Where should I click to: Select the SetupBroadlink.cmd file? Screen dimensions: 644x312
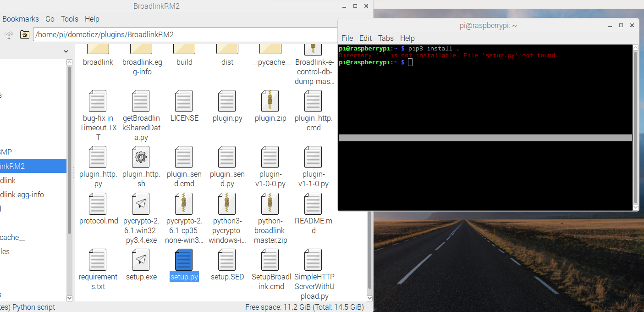click(270, 270)
